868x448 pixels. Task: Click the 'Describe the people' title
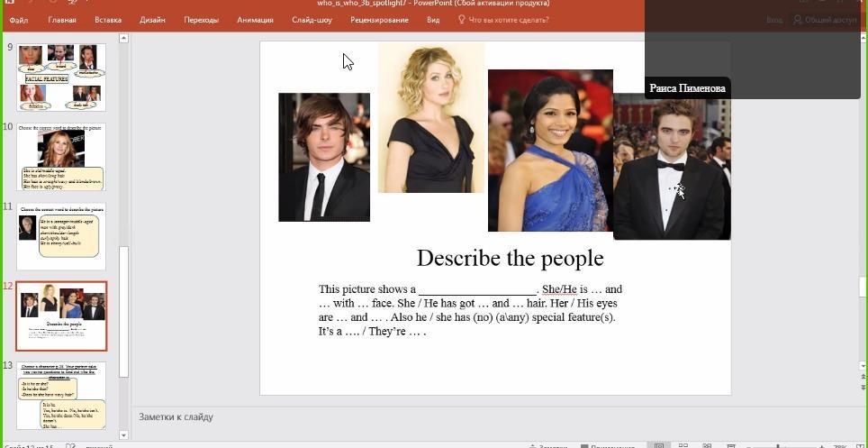click(510, 259)
